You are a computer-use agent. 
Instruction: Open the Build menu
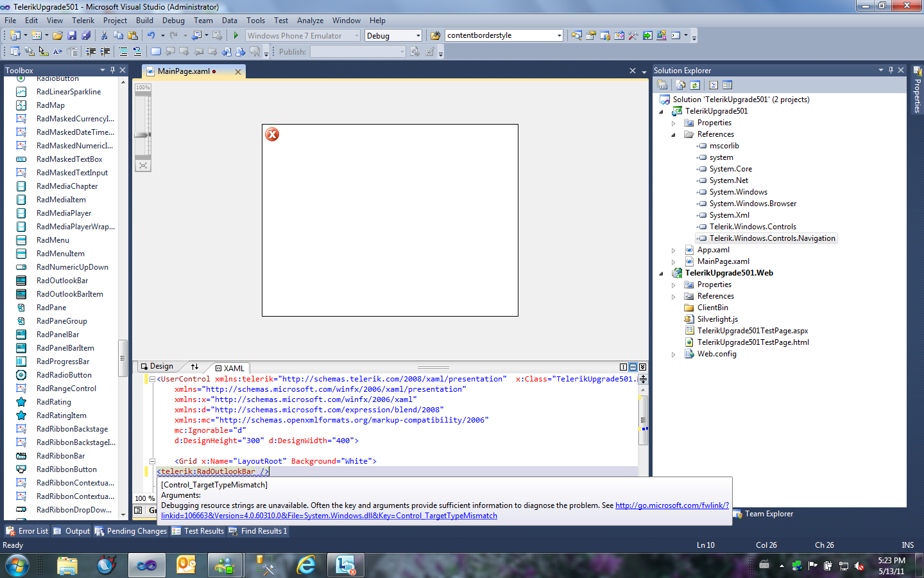click(x=144, y=21)
